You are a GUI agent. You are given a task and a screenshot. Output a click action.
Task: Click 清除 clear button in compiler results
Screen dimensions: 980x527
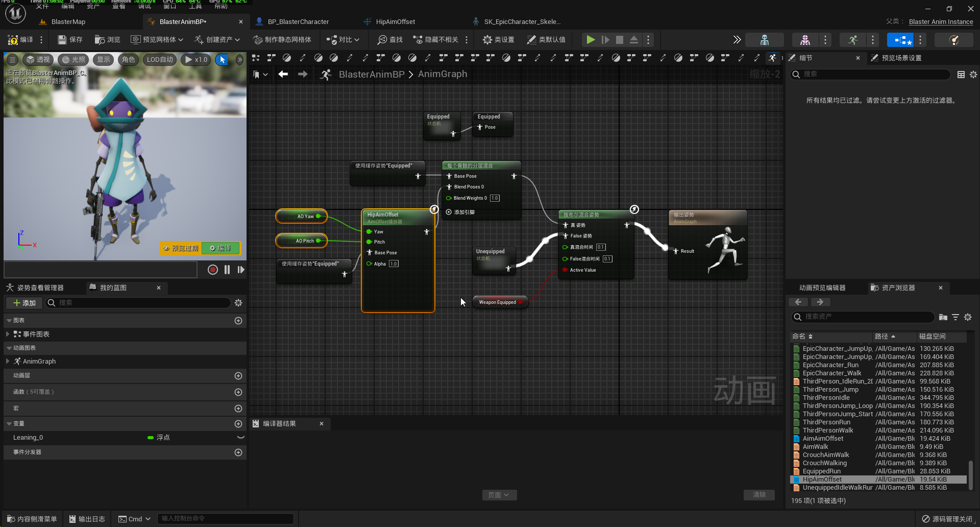(759, 495)
